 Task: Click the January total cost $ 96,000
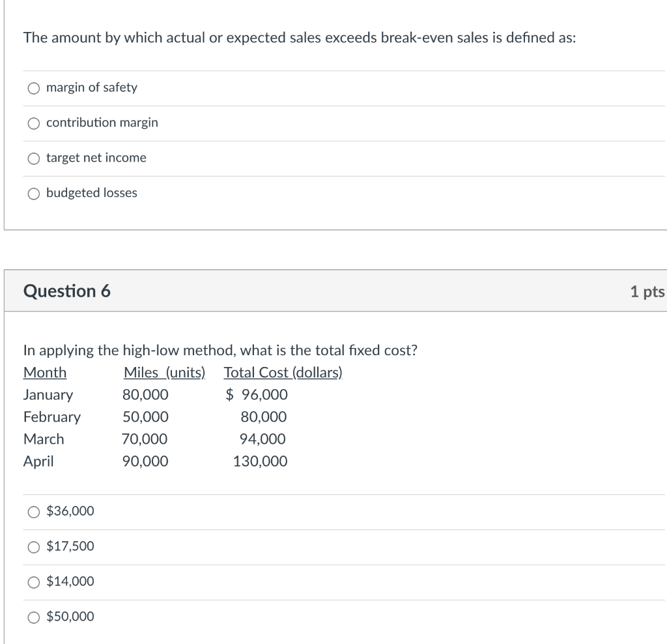257,394
